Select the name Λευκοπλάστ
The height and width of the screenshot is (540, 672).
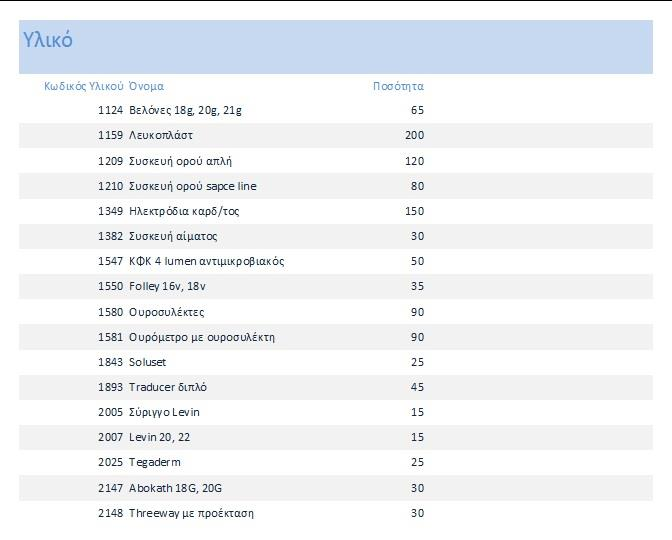tap(161, 135)
